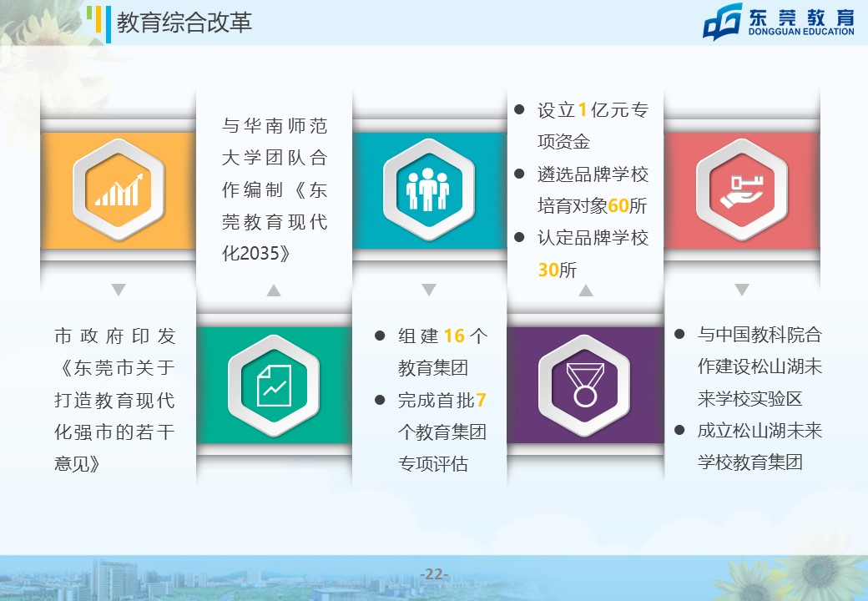Select the text 成立松山湖未来

click(759, 431)
